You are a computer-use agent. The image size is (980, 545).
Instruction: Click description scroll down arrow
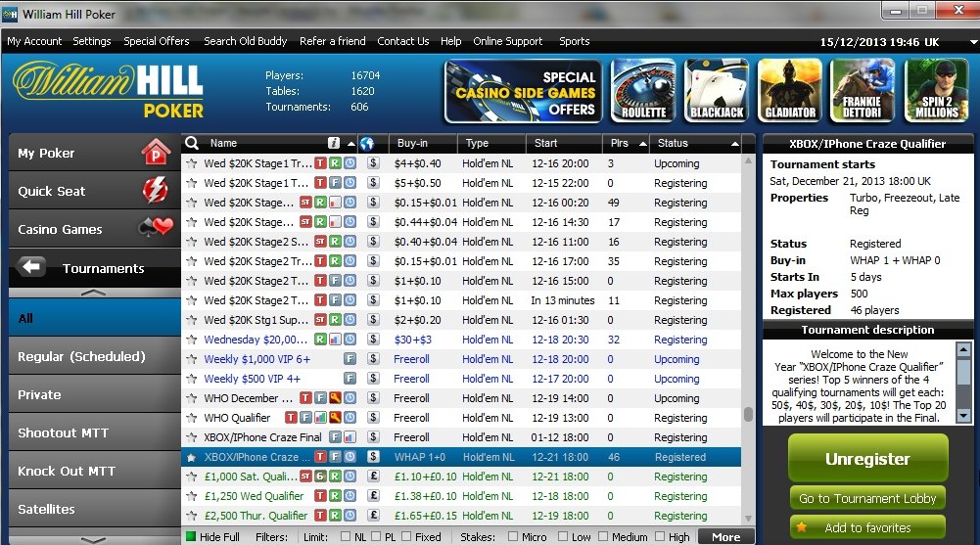[x=963, y=415]
